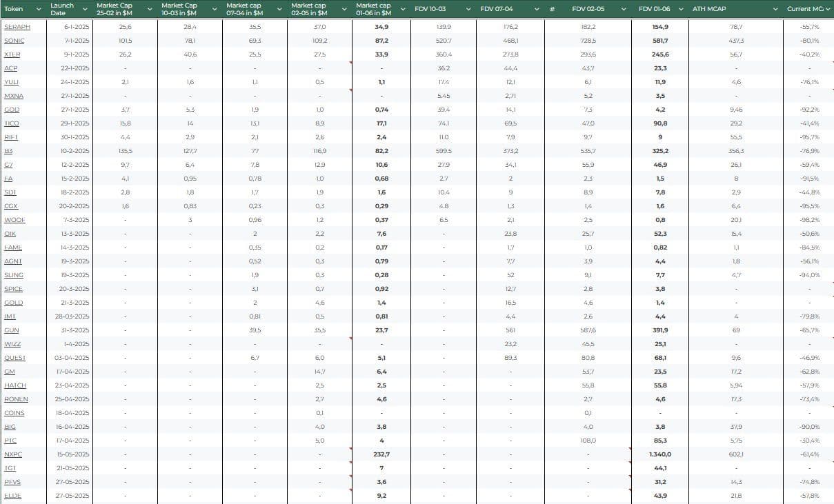Screen dimensions: 834x504
Task: Follow the QUEST token link
Action: tap(14, 358)
